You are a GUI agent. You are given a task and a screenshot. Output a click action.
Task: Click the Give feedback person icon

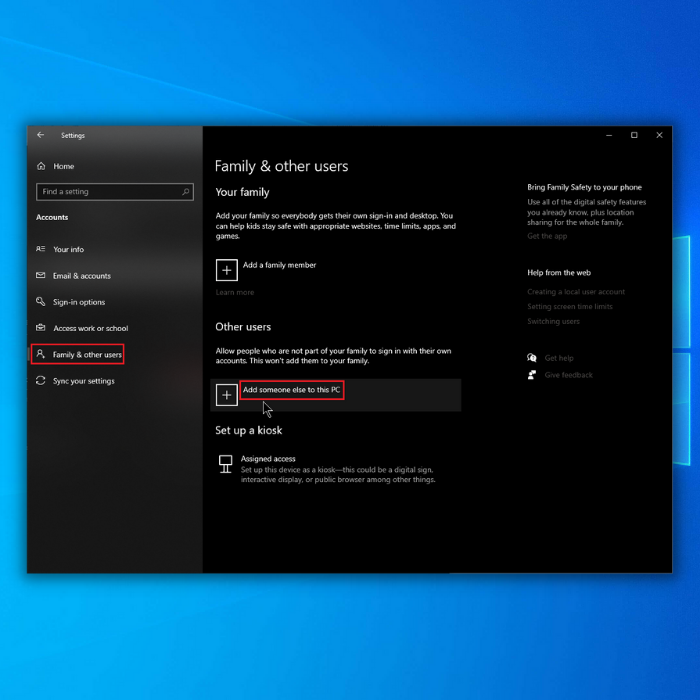coord(532,375)
